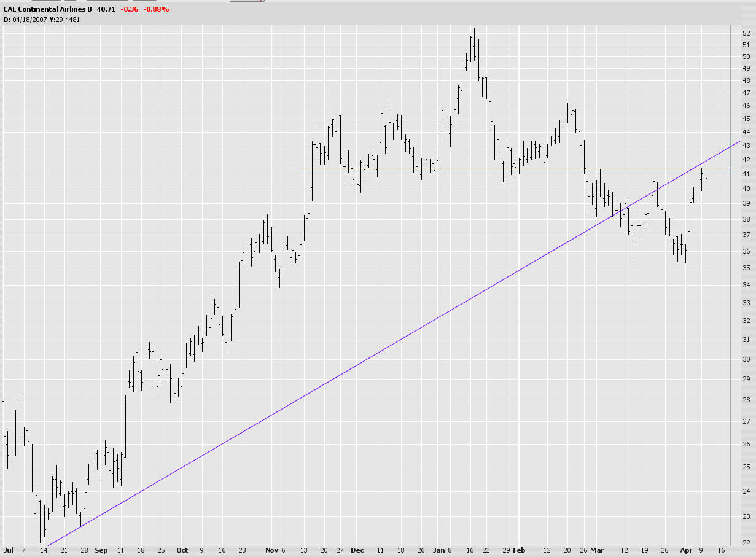Click the 24 label on the price axis

click(746, 491)
